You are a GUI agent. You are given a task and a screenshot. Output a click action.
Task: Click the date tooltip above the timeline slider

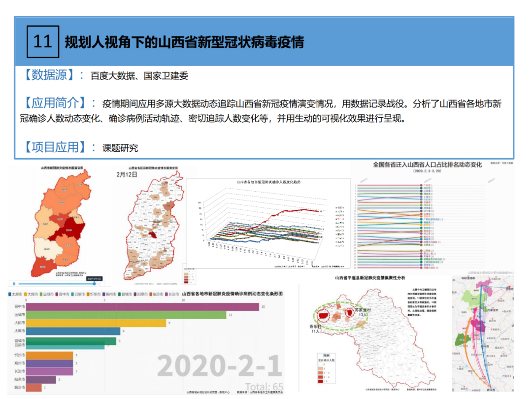[x=94, y=278]
